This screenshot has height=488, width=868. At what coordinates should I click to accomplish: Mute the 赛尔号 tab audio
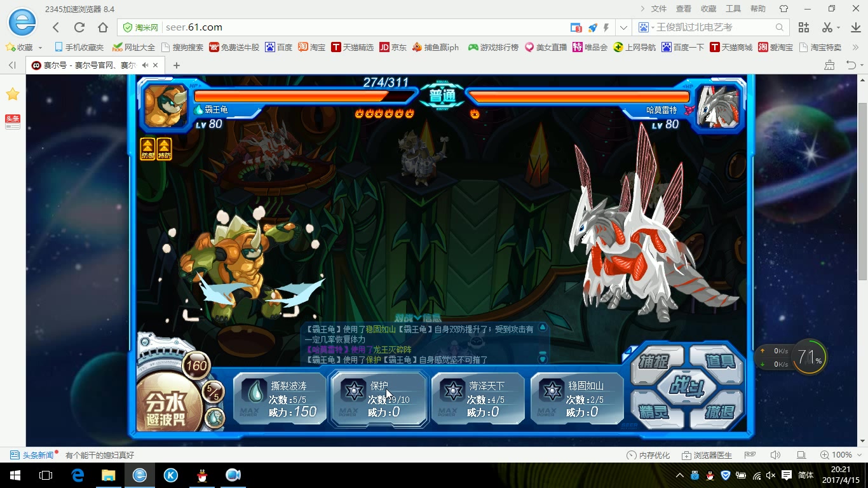pyautogui.click(x=145, y=65)
